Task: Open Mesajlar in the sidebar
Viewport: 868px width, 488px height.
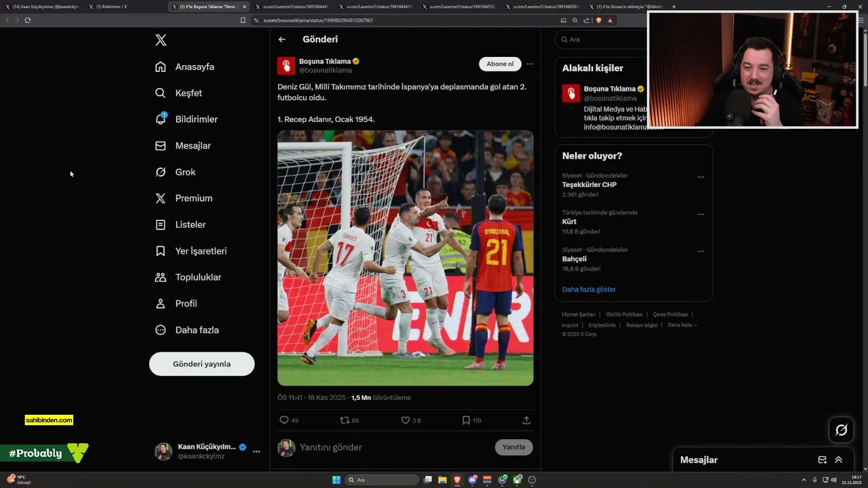Action: tap(183, 146)
